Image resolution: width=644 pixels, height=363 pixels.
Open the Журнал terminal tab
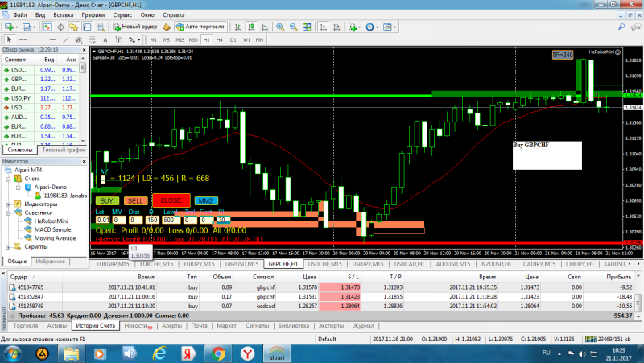(x=364, y=326)
